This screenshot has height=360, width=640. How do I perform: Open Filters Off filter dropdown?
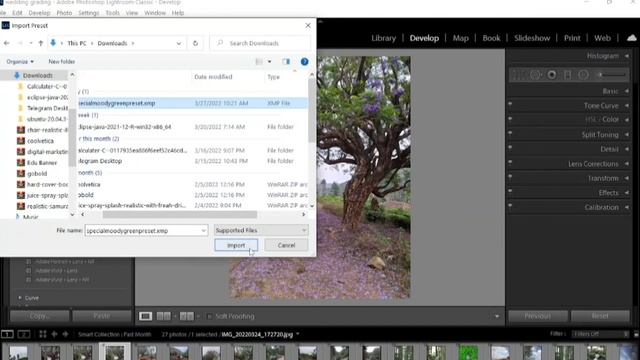[x=600, y=334]
